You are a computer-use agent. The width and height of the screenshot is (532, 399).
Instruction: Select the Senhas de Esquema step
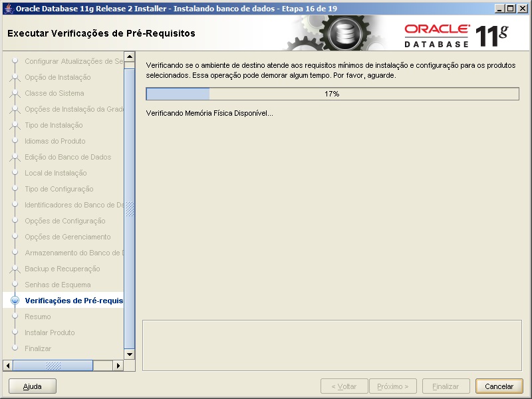58,285
